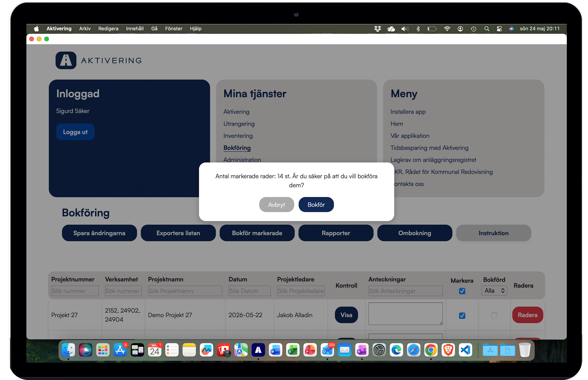
Task: Launch Visual Studio Code from dock
Action: pos(465,350)
